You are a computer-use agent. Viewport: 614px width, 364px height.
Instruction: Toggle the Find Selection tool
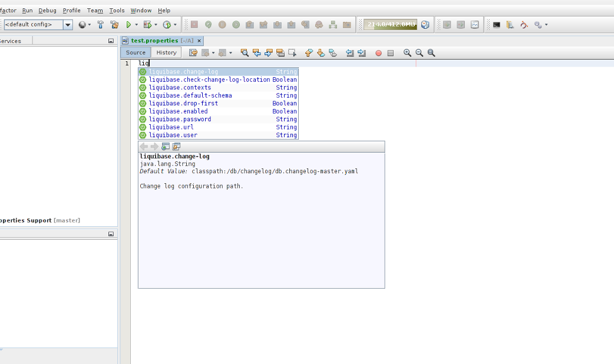coord(243,52)
